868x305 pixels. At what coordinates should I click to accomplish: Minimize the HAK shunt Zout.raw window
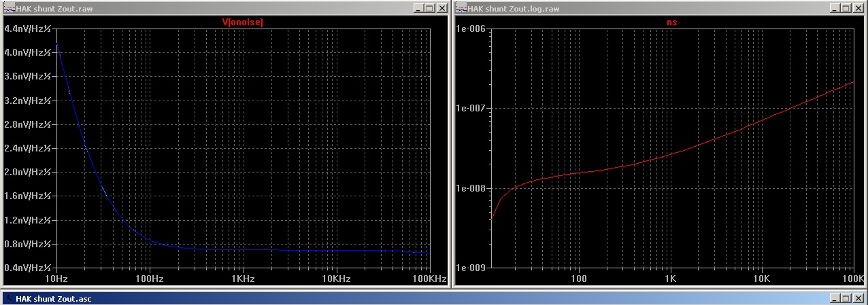pos(418,8)
